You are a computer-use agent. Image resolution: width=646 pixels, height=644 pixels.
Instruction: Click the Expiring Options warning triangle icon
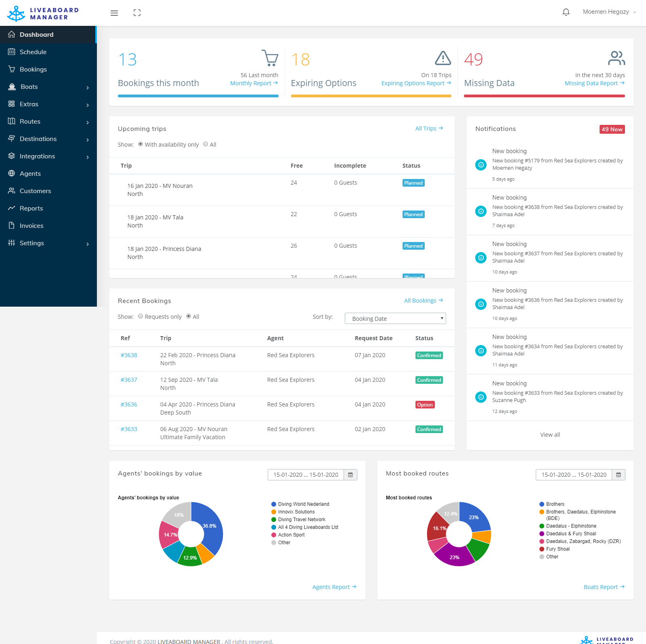[x=443, y=58]
